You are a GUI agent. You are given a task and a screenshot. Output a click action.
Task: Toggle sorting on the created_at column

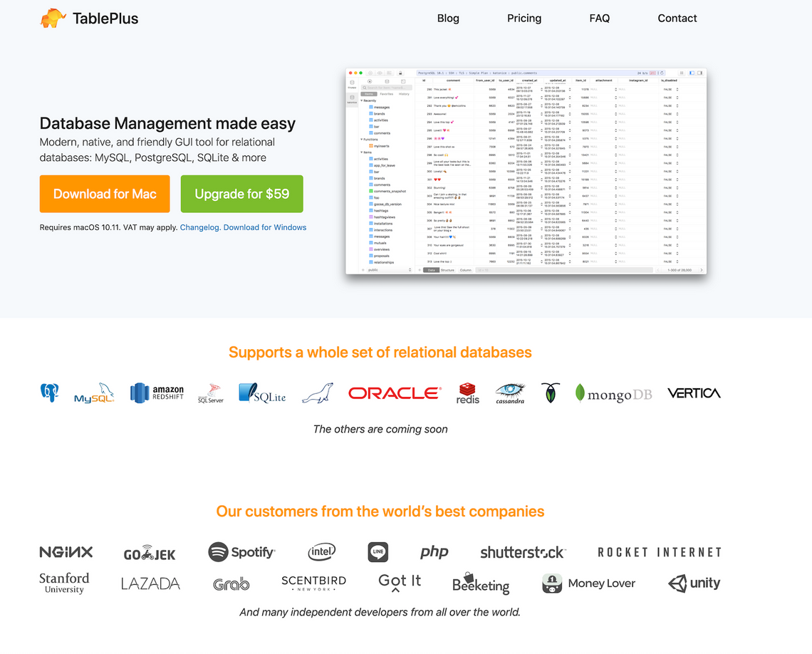point(529,79)
